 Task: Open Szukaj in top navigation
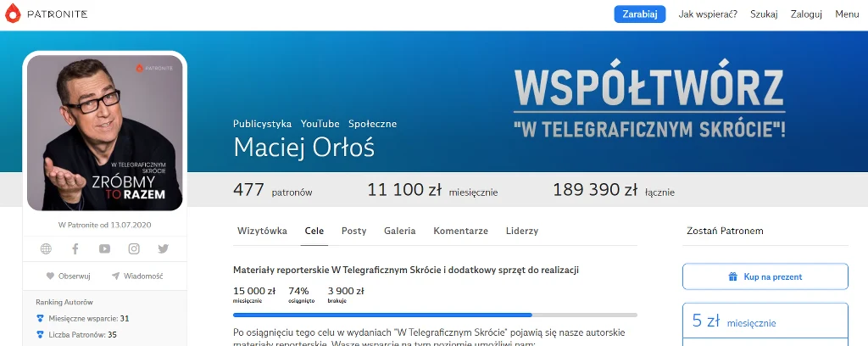(x=764, y=14)
